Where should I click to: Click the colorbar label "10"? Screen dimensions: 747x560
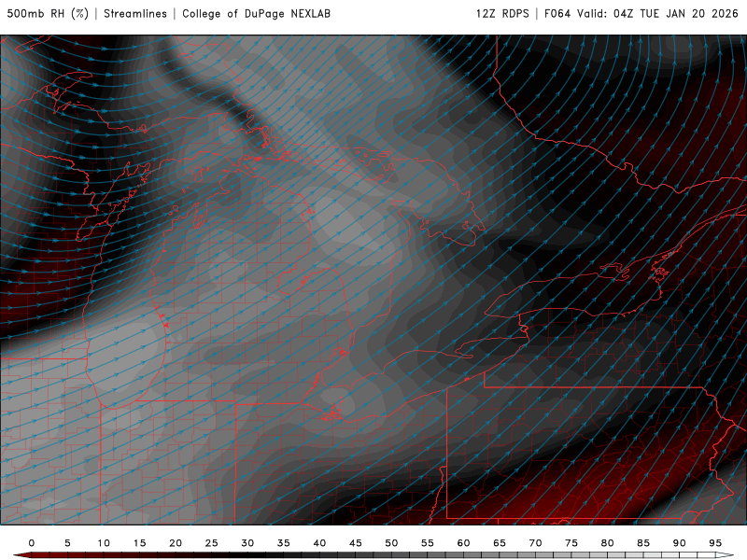click(104, 543)
